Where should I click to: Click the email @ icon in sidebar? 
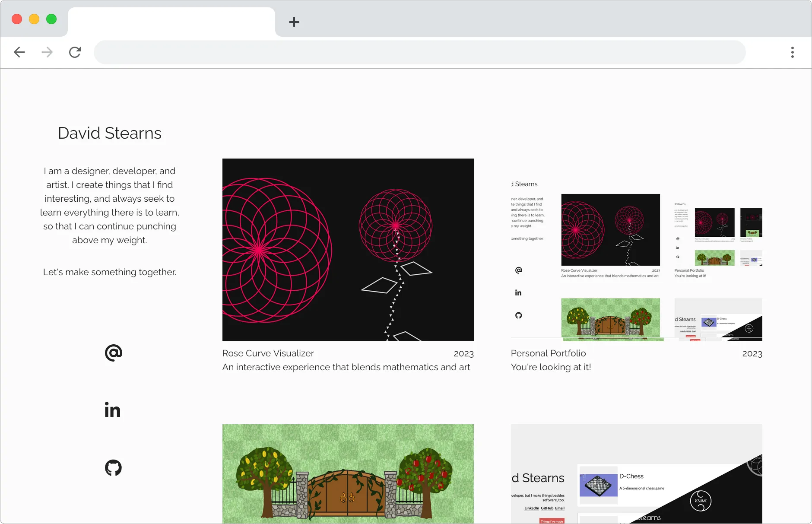tap(113, 353)
